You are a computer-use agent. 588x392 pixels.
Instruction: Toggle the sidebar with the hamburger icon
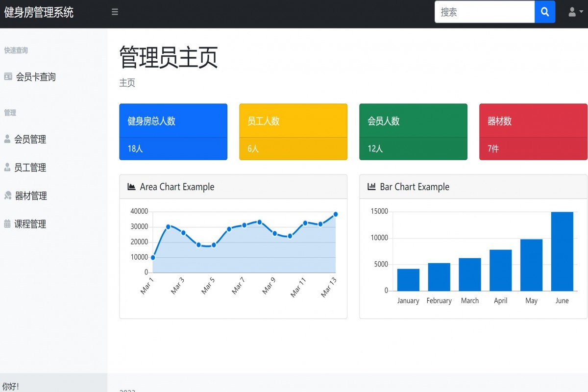[115, 12]
